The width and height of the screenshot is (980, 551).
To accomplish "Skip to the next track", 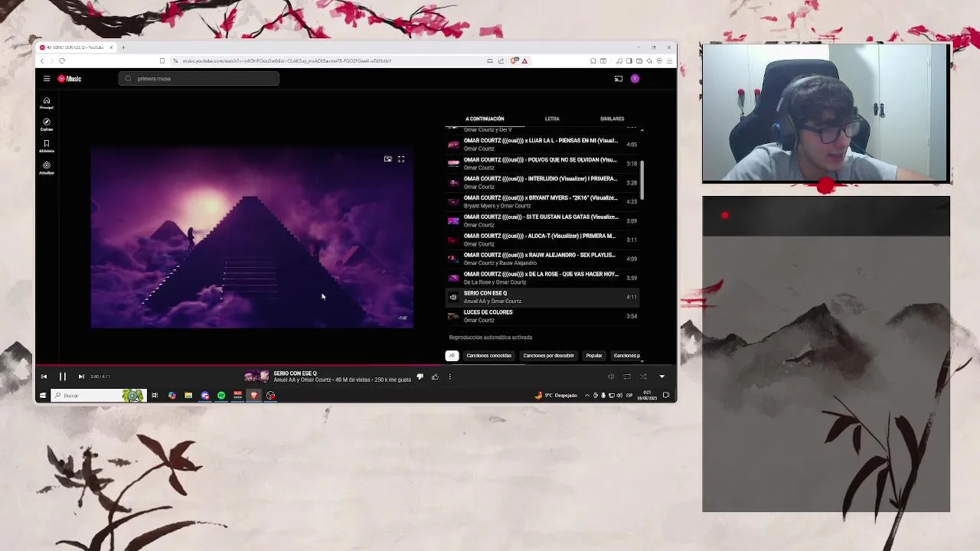I will point(81,377).
